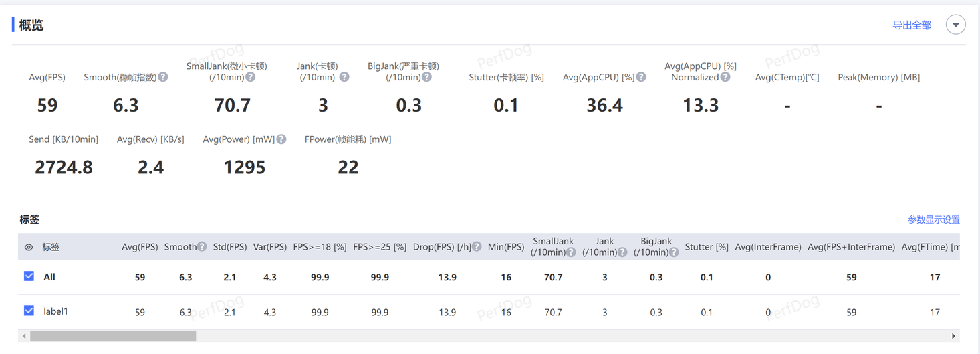Uncheck the All row checkbox
The width and height of the screenshot is (980, 354).
[x=29, y=276]
